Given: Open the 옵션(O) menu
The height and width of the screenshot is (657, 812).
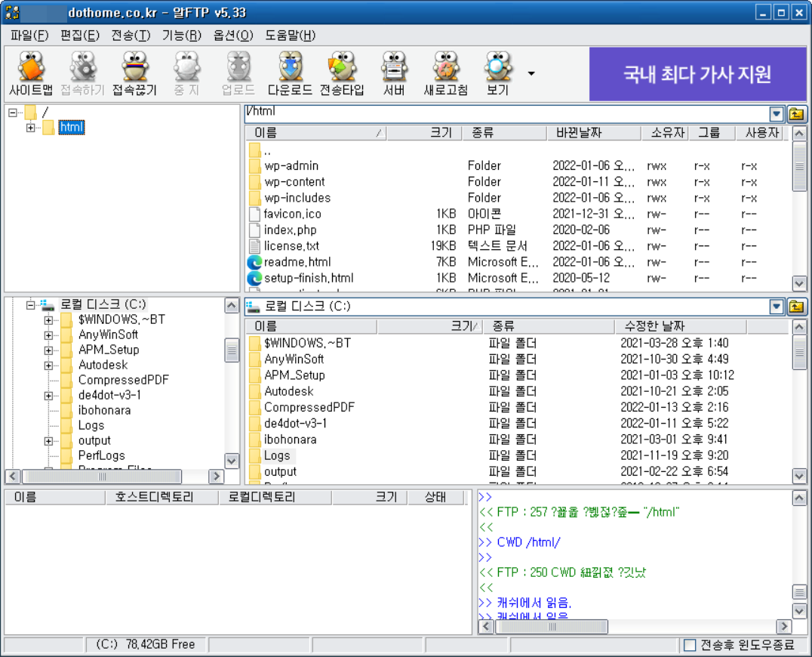Looking at the screenshot, I should coord(233,35).
